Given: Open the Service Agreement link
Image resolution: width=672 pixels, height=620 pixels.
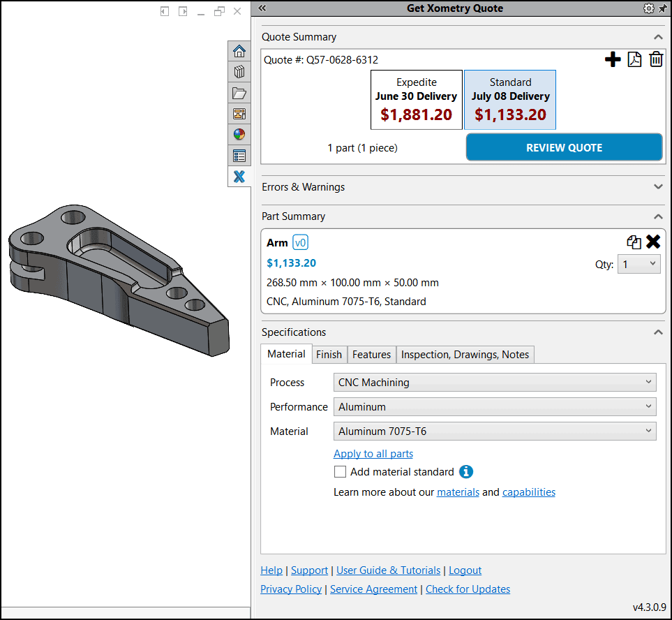Looking at the screenshot, I should point(373,589).
